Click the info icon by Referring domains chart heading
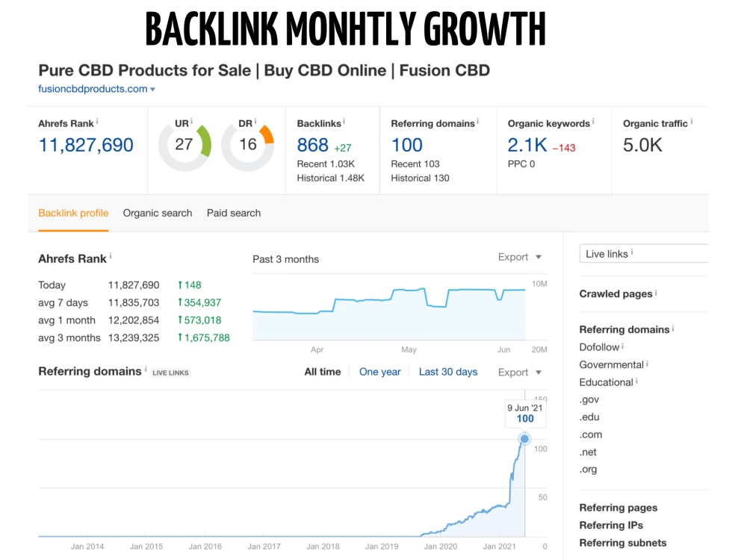The height and width of the screenshot is (560, 747). click(x=146, y=369)
